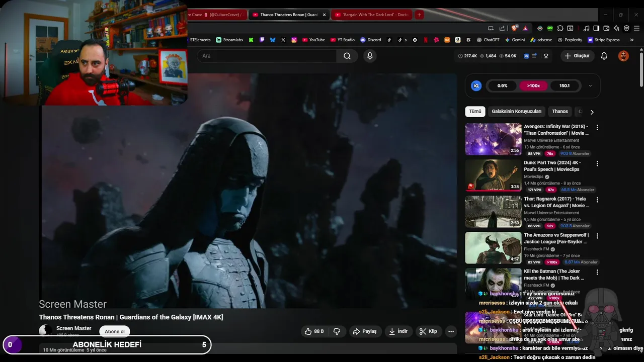Click the Klip clip button

(x=428, y=331)
